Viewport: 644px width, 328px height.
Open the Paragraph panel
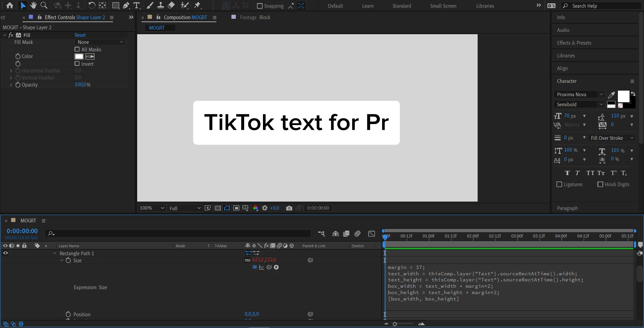[x=568, y=208]
